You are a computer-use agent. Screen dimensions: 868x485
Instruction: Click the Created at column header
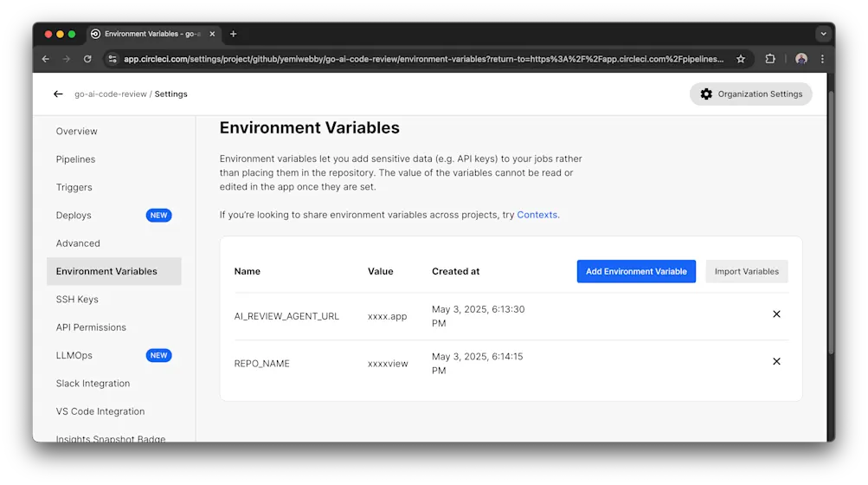click(455, 272)
